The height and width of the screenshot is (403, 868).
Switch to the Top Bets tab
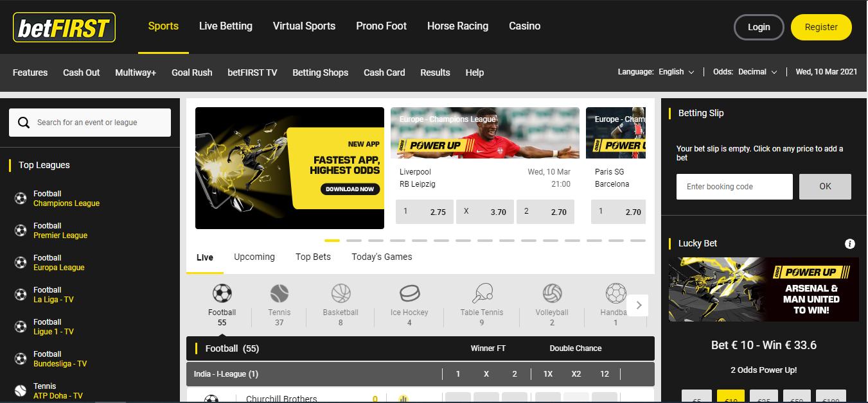tap(313, 257)
